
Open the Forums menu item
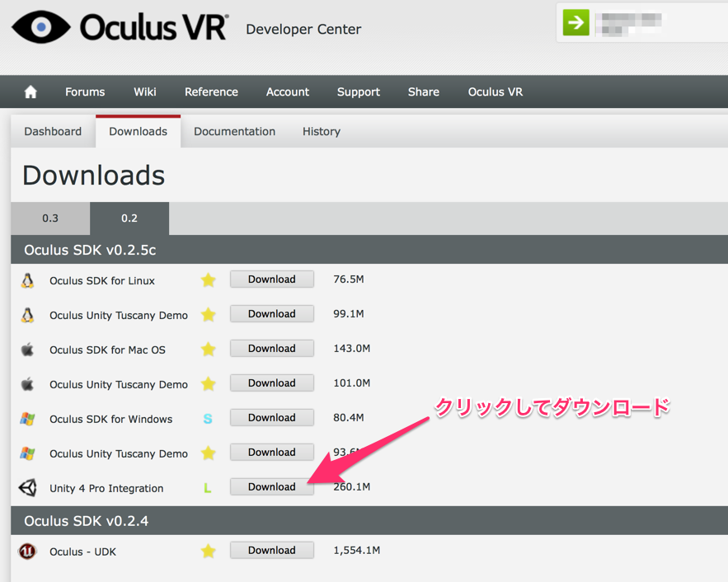(85, 92)
